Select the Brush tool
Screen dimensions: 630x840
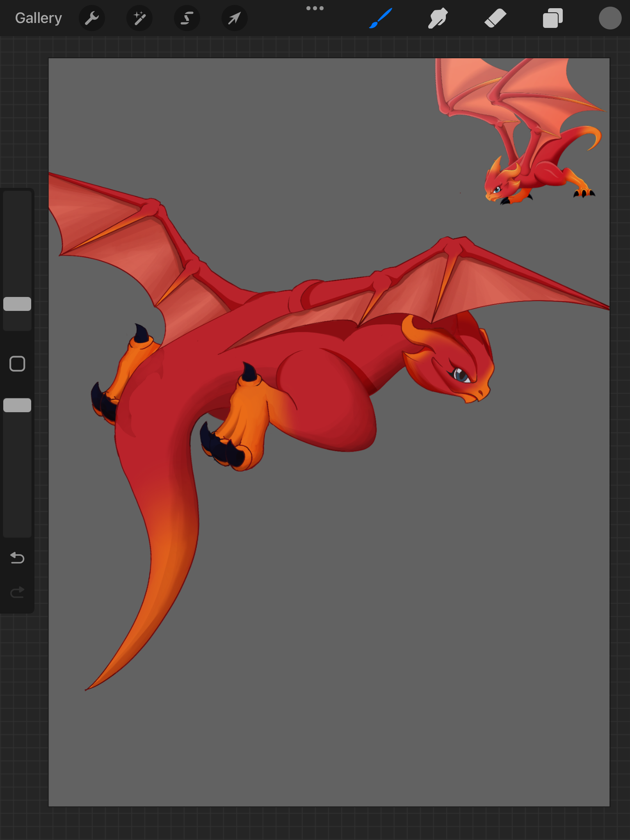click(381, 18)
